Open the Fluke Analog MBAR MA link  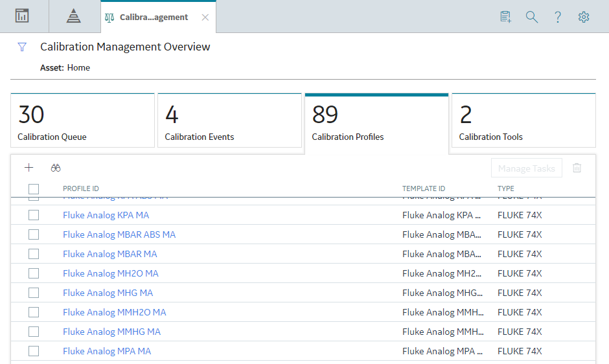(x=110, y=254)
